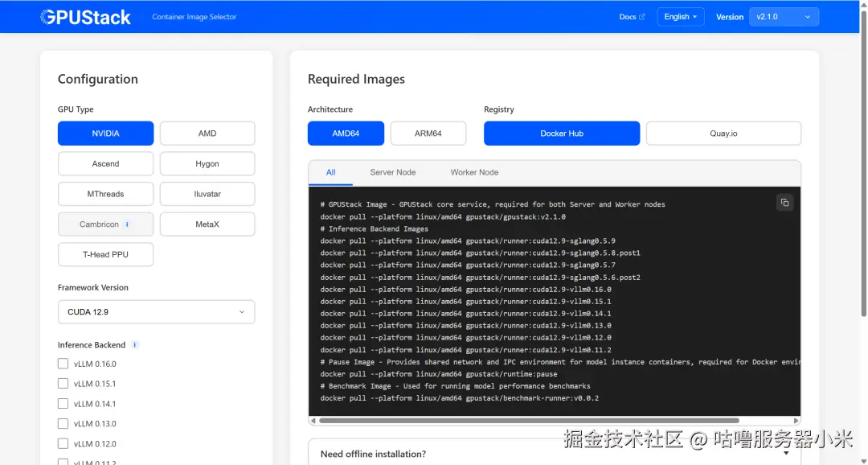Click the info icon beside Cambricon

click(x=127, y=224)
